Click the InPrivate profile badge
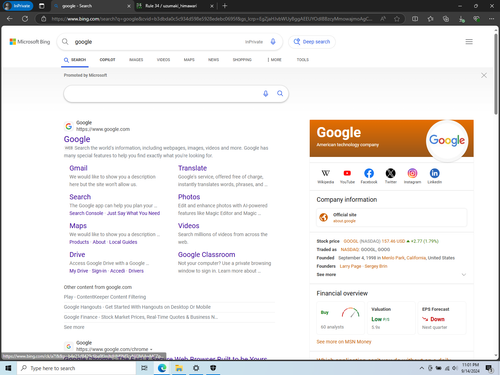The width and height of the screenshot is (500, 375). pyautogui.click(x=18, y=6)
